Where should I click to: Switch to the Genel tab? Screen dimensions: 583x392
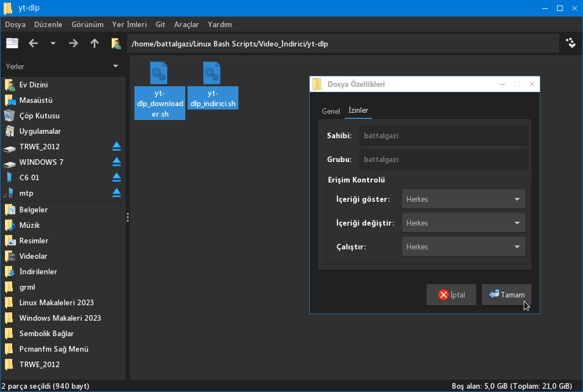tap(331, 111)
